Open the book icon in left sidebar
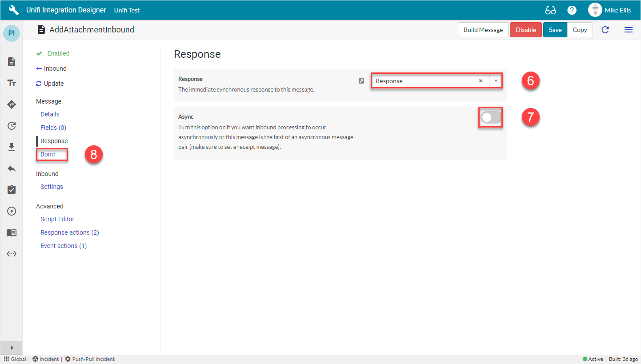Screen dimensions: 641x364 point(12,232)
